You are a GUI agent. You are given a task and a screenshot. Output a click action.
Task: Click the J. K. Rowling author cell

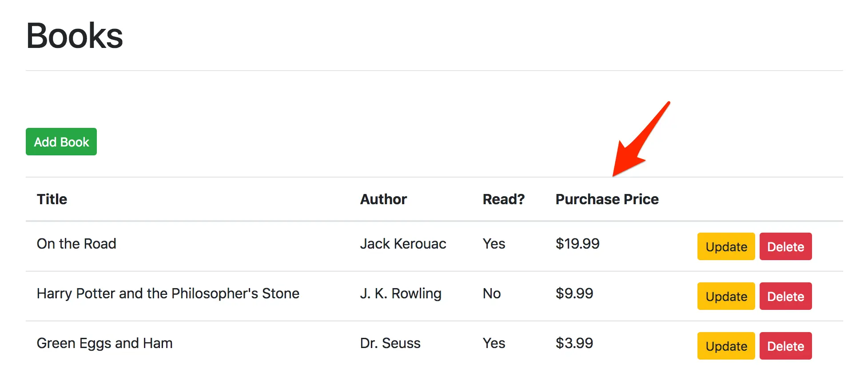(x=401, y=293)
